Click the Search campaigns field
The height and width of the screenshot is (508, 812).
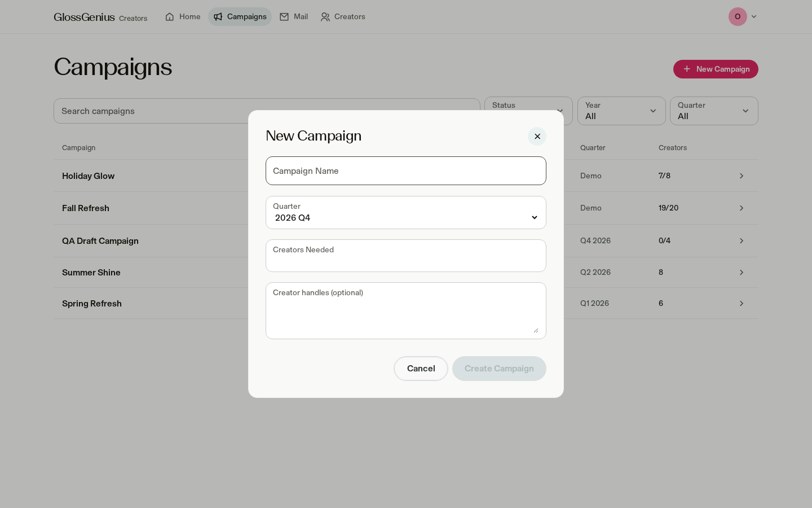point(267,111)
